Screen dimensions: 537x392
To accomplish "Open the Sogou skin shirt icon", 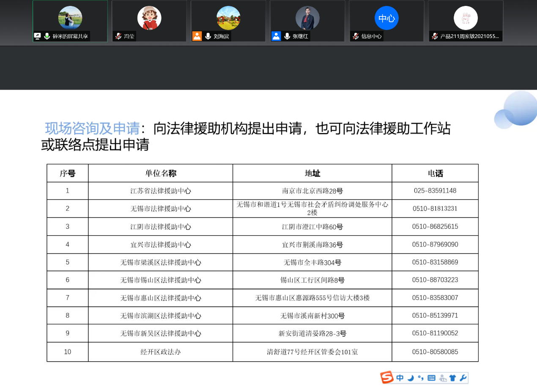I will (x=453, y=378).
